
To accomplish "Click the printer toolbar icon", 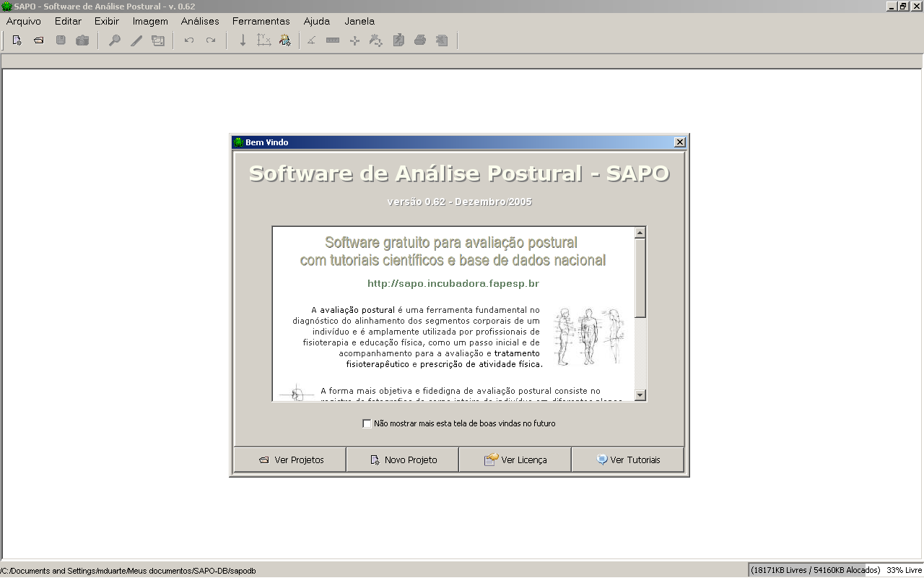I will (x=420, y=40).
